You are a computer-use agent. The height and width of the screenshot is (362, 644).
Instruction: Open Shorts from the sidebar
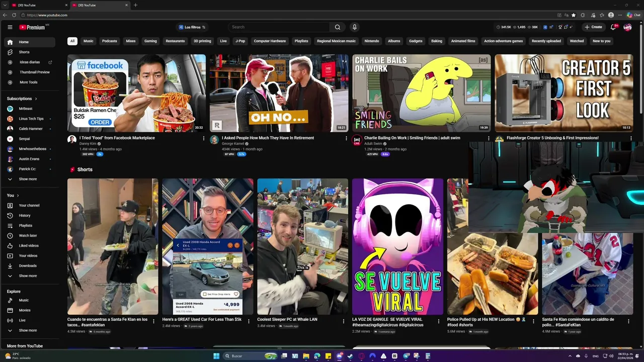coord(30,52)
